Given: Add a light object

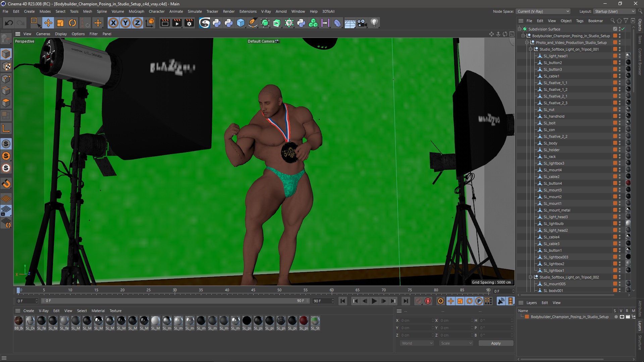Looking at the screenshot, I should point(374,23).
